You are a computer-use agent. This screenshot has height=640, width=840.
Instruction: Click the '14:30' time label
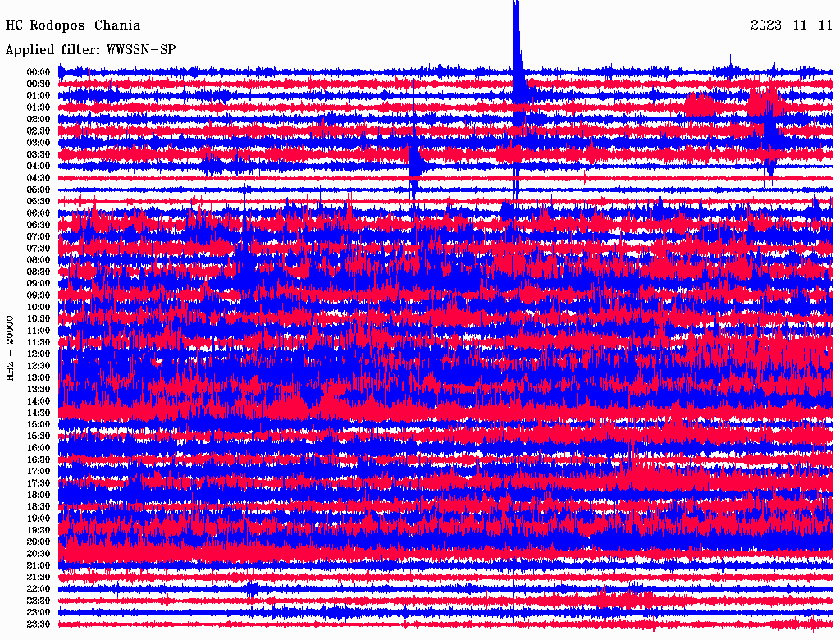pos(39,414)
